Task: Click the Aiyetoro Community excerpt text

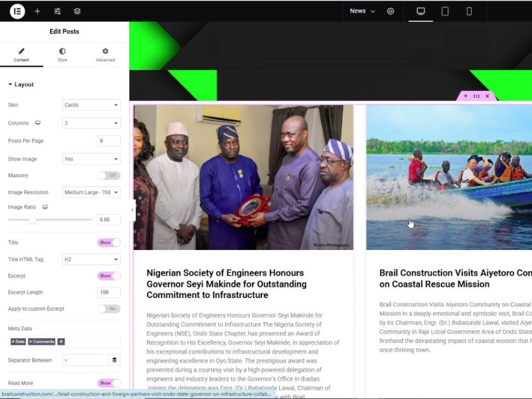Action: pos(455,327)
